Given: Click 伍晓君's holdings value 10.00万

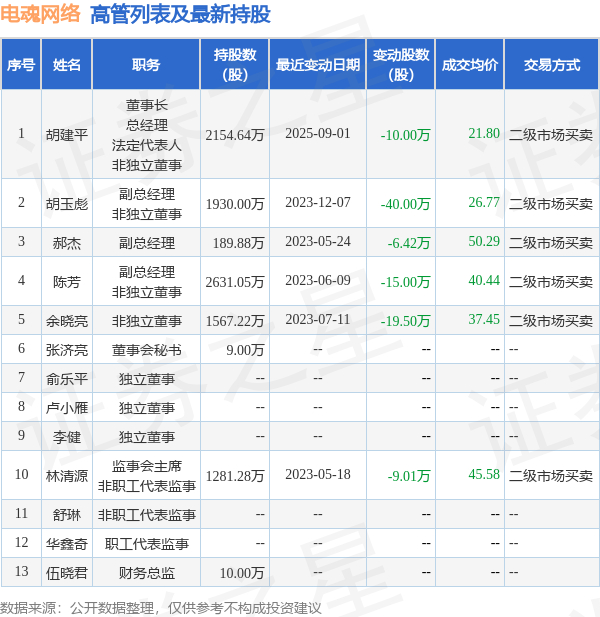Looking at the screenshot, I should click(242, 573).
